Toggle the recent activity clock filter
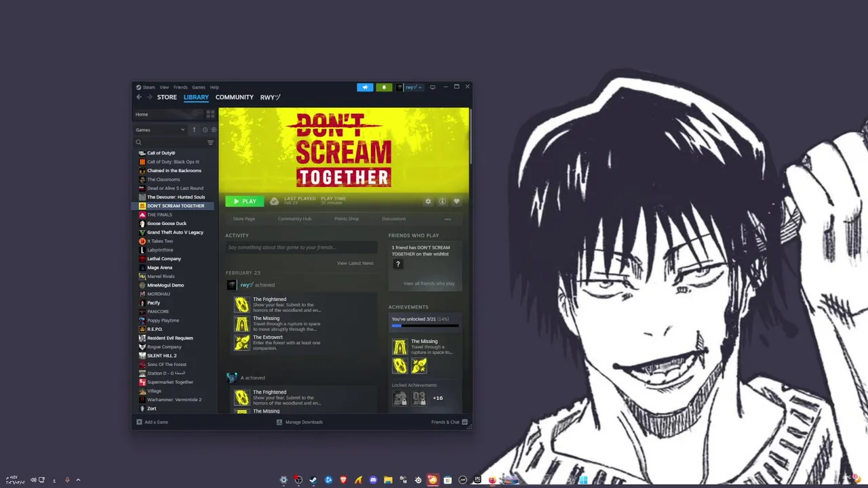The width and height of the screenshot is (868, 488). (x=205, y=129)
